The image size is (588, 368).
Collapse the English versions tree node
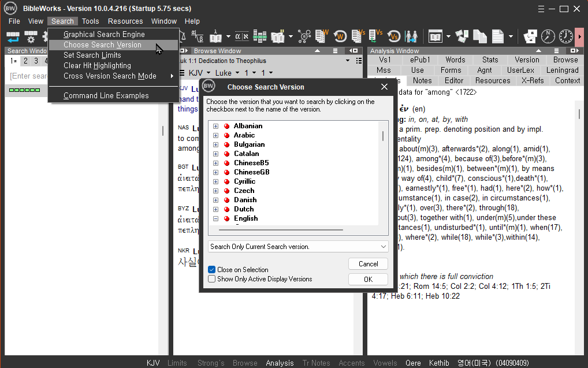click(215, 218)
